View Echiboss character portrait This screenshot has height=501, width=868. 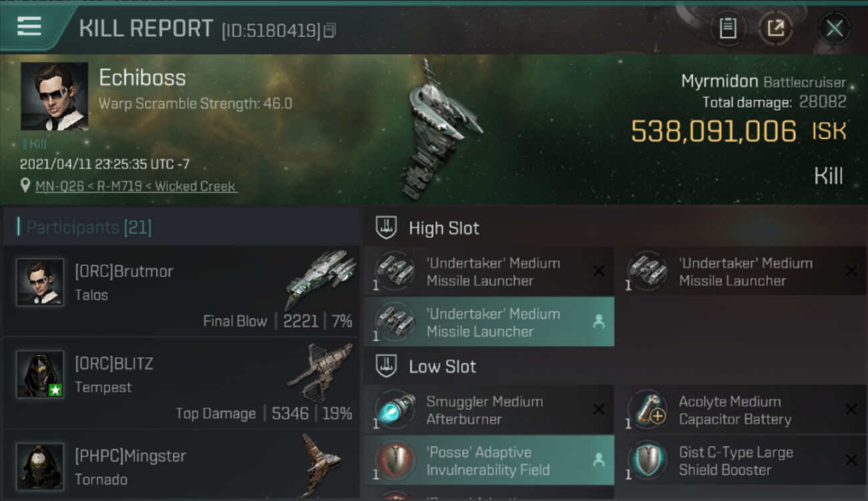click(x=54, y=96)
